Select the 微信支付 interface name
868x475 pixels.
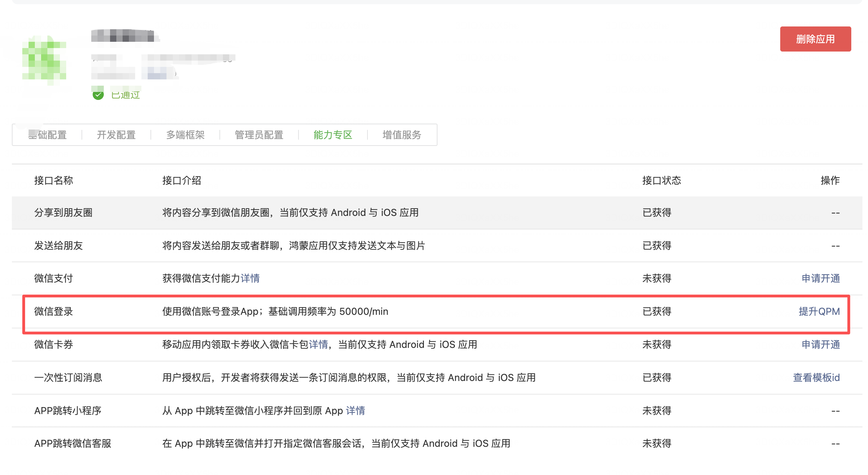pos(54,278)
